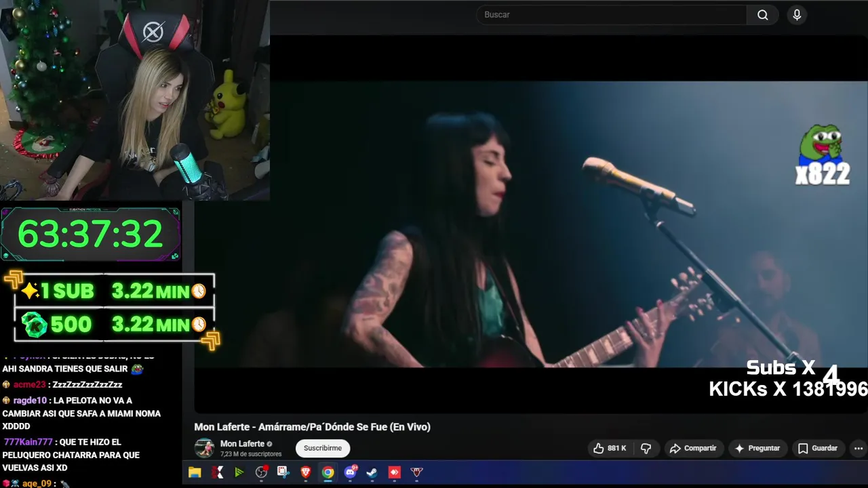
Task: Open Discord from the taskbar
Action: pos(350,472)
